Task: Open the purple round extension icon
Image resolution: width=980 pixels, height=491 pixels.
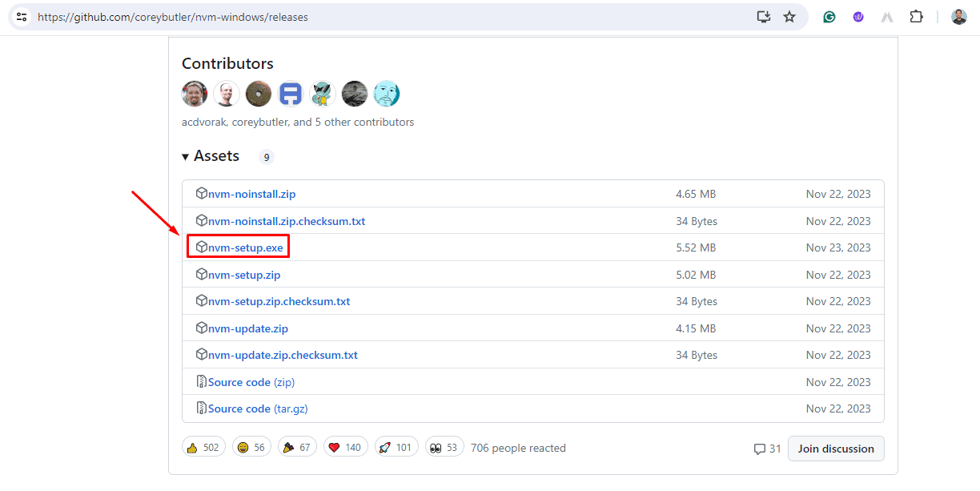Action: tap(858, 17)
